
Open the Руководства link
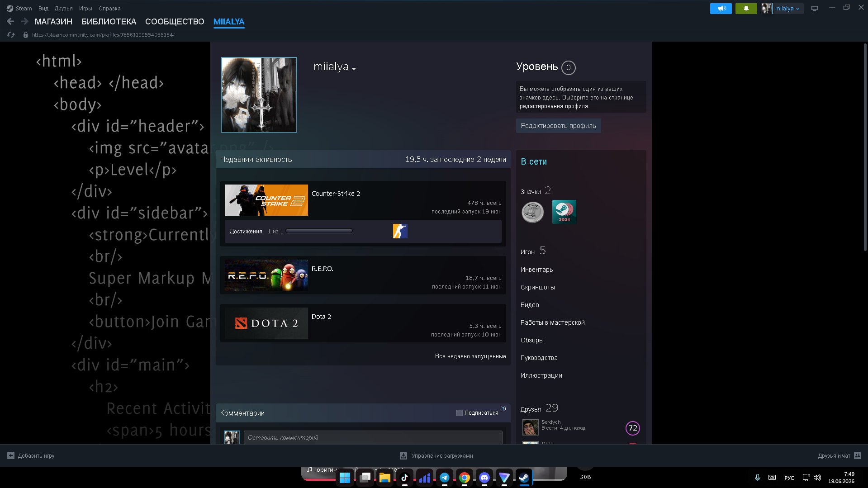539,358
